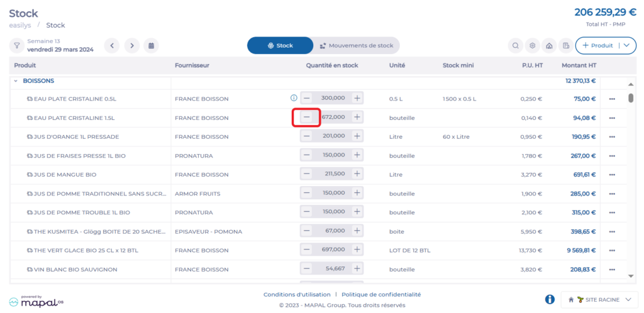Click ARMOR FRUITS supplier cell
Screen dimensions: 644x313
[x=197, y=194]
